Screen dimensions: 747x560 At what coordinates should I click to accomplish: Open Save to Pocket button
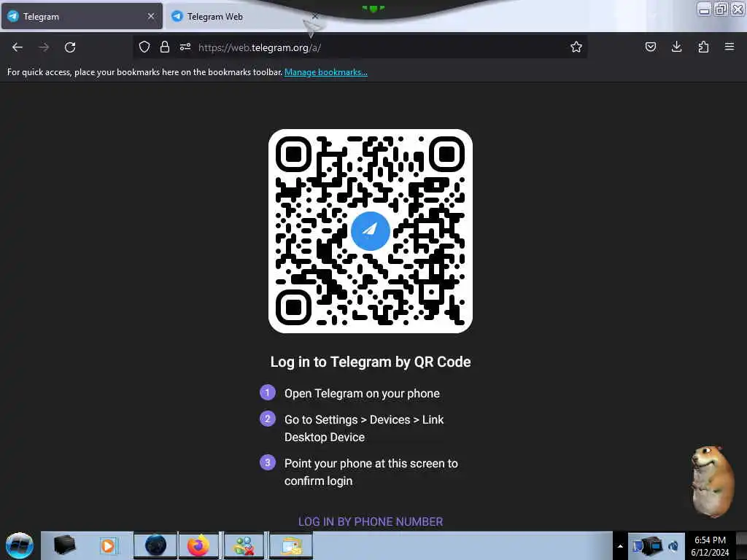coord(651,47)
